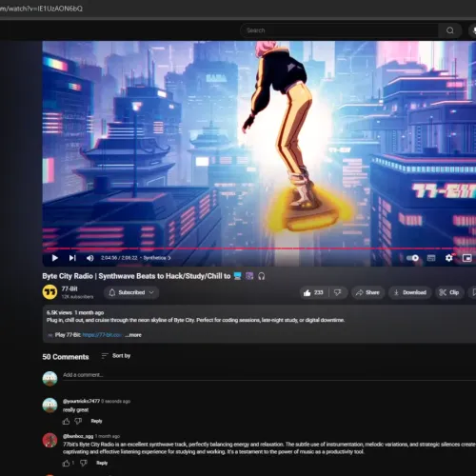Screen dimensions: 476x476
Task: Click the search magnifier icon
Action: (x=450, y=30)
